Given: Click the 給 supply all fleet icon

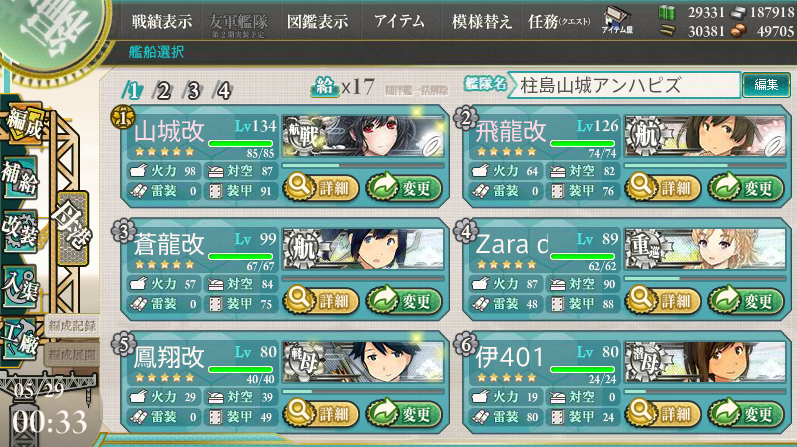Looking at the screenshot, I should point(324,86).
